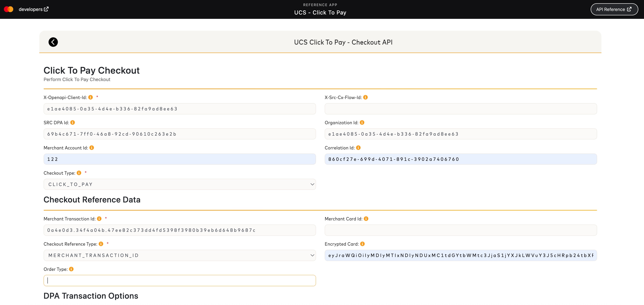Open the developers external link

[34, 9]
